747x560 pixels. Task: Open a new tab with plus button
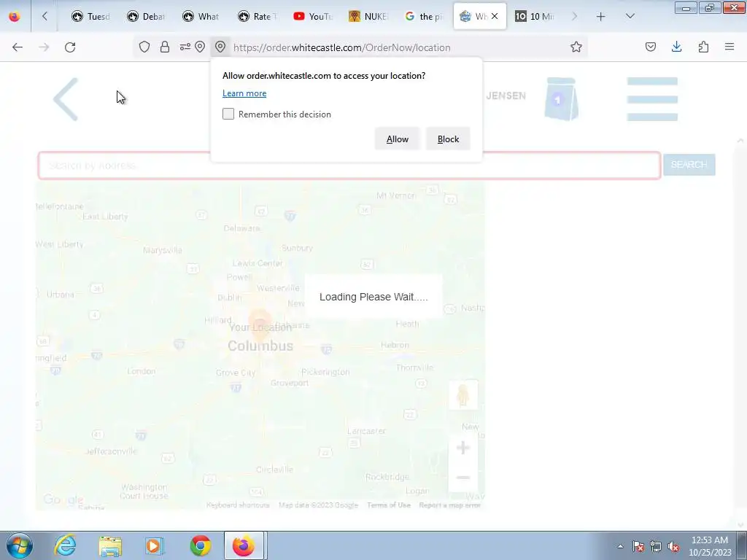coord(601,16)
